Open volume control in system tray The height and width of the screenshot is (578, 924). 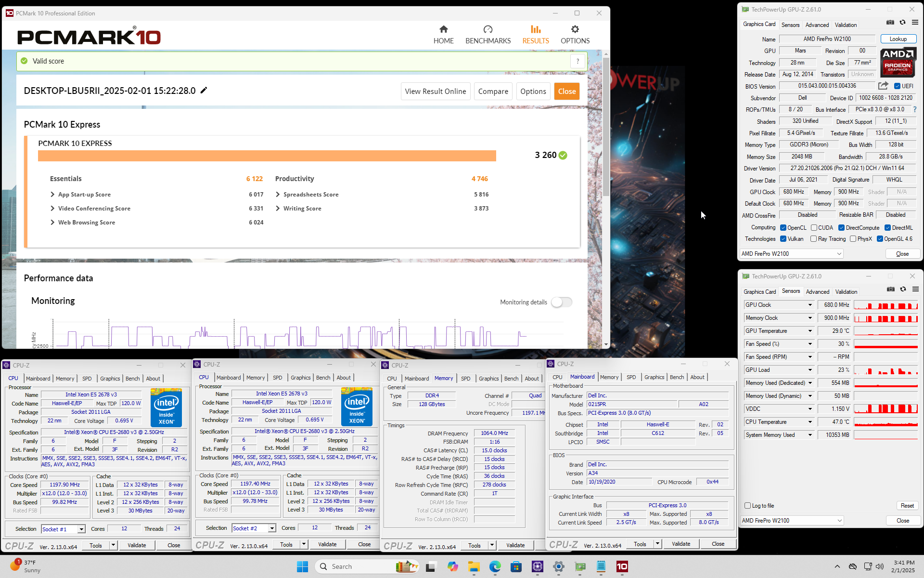point(880,566)
